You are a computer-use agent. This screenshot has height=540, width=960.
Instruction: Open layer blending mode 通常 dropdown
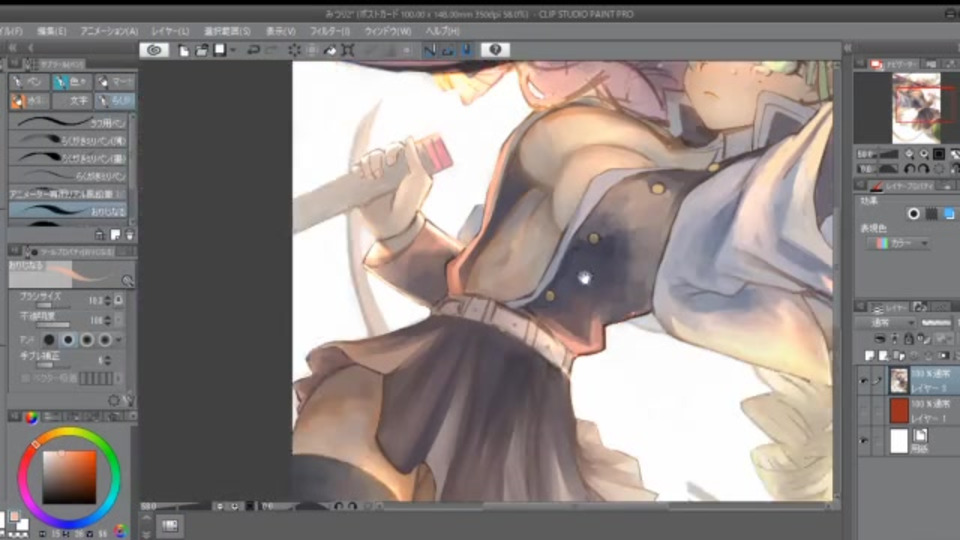click(886, 323)
